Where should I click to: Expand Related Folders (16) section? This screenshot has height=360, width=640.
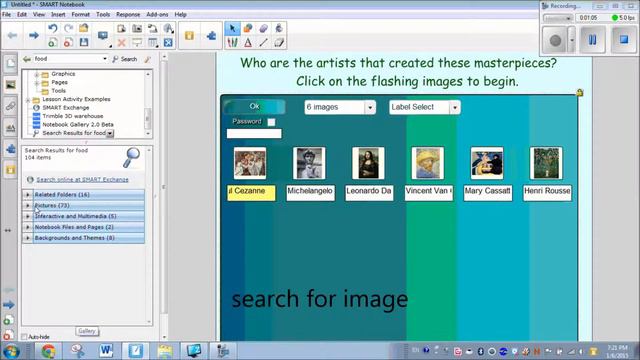27,195
